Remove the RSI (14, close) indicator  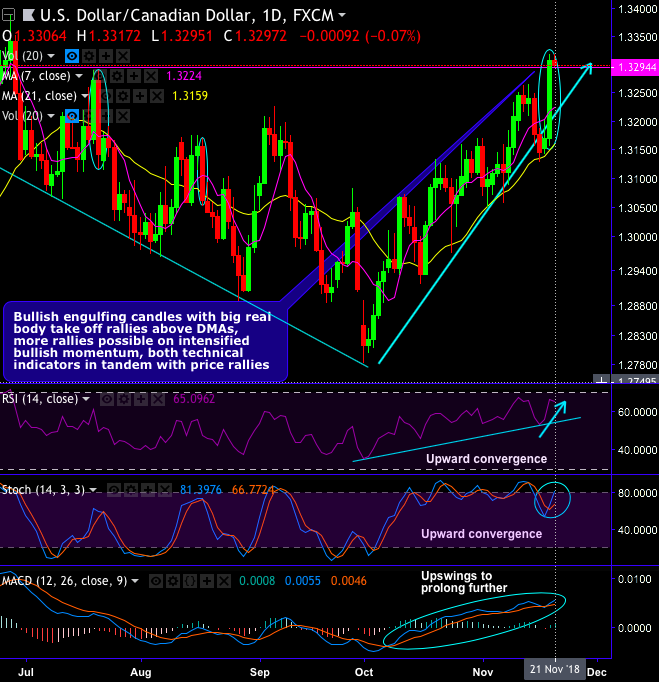158,399
